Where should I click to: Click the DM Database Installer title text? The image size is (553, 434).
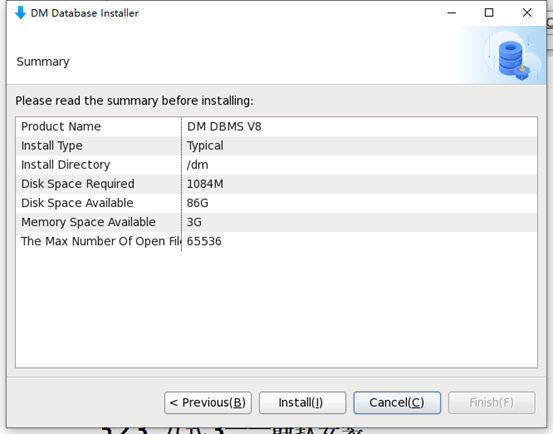[x=85, y=13]
